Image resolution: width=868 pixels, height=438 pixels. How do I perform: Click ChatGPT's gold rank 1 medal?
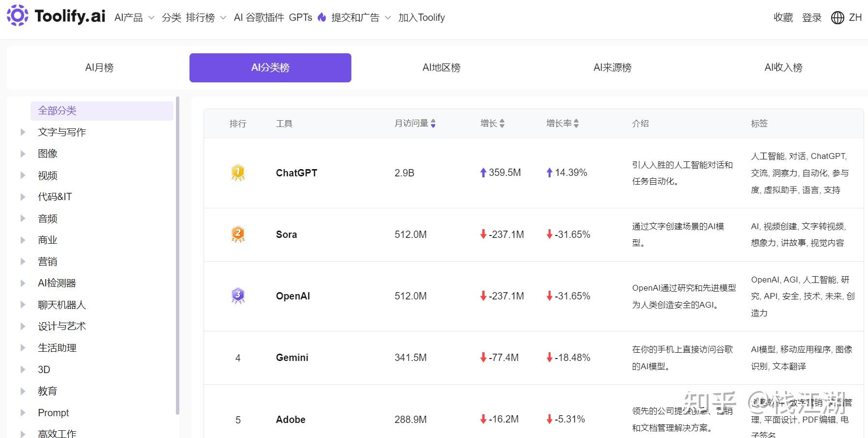(237, 172)
